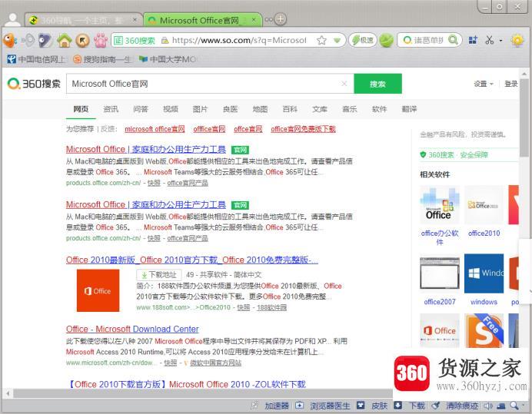Open Office 2010最新版 官方下载 result link
Screen dimensions: 532x414
click(x=192, y=260)
